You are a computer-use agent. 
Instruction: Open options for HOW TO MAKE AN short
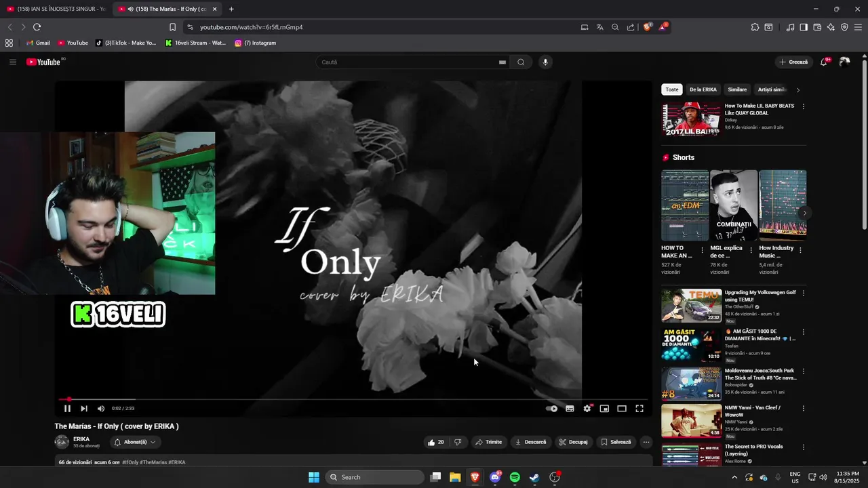pyautogui.click(x=701, y=250)
